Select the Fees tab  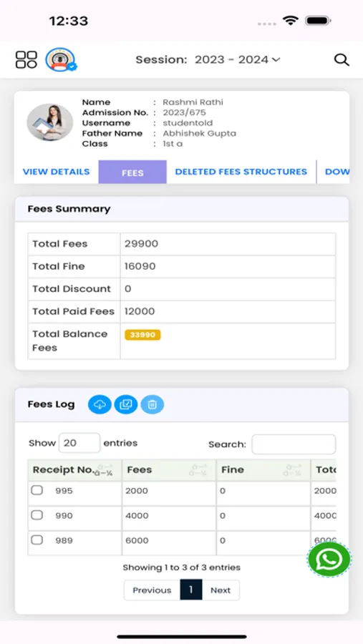click(132, 172)
